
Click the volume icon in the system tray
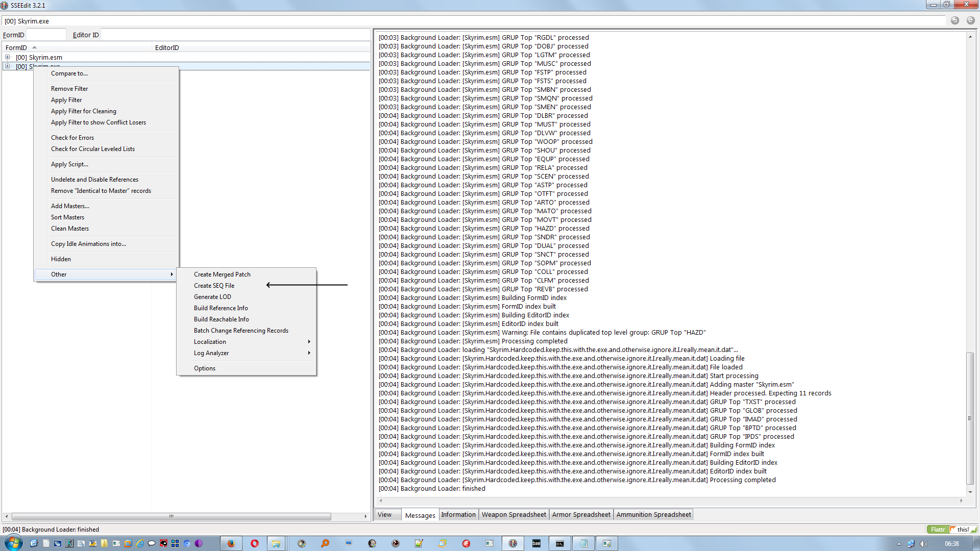click(923, 544)
